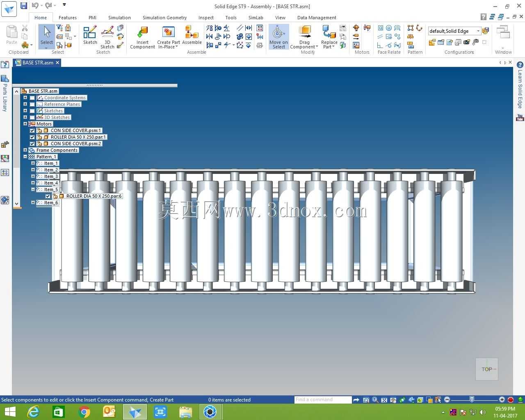Click the Redo arrow icon
Viewport: 525px width, 420px height.
[48, 6]
